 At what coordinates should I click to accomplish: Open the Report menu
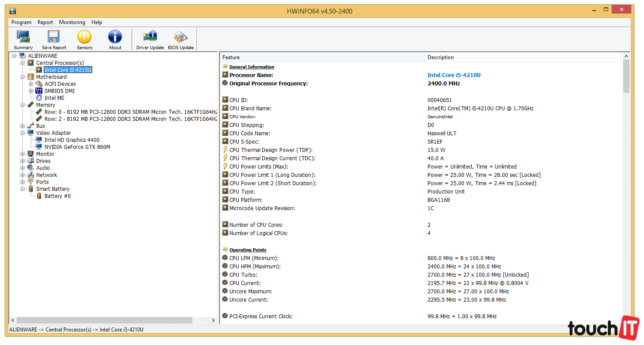pyautogui.click(x=45, y=22)
